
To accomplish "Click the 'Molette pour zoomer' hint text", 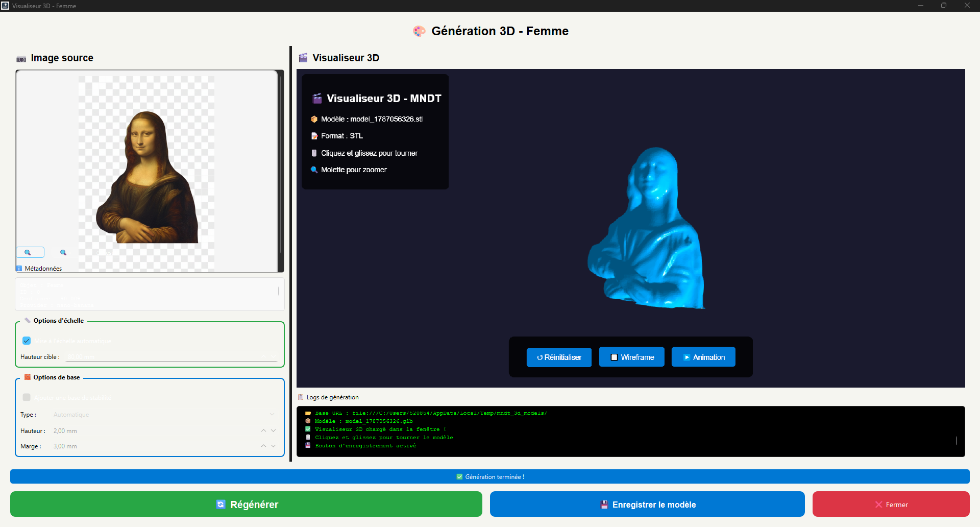I will tap(354, 170).
